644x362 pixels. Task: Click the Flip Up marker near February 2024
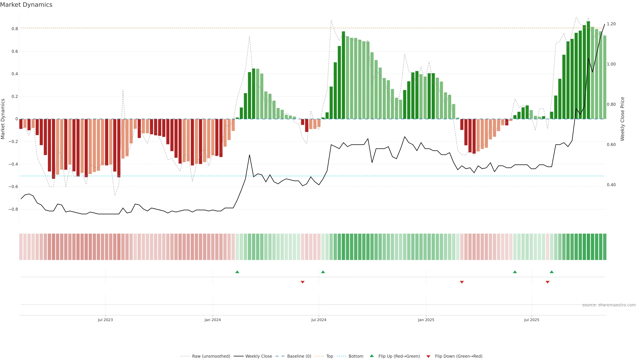[x=237, y=272]
